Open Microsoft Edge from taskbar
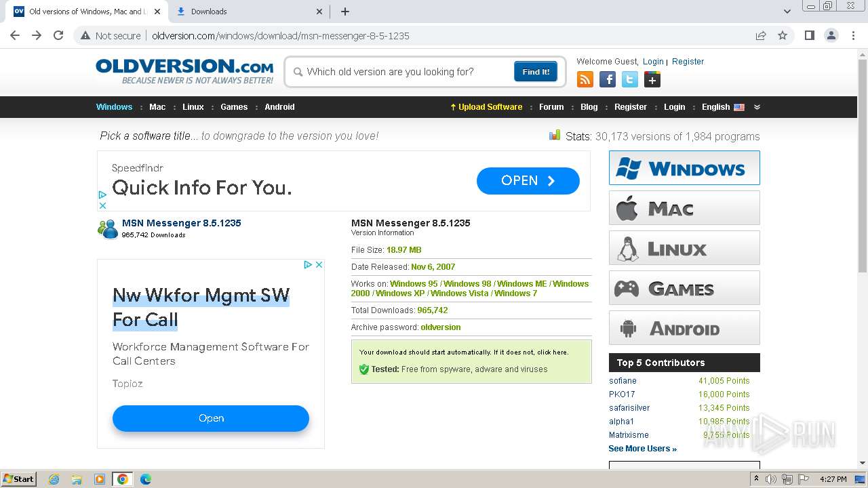The width and height of the screenshot is (868, 488). (146, 479)
